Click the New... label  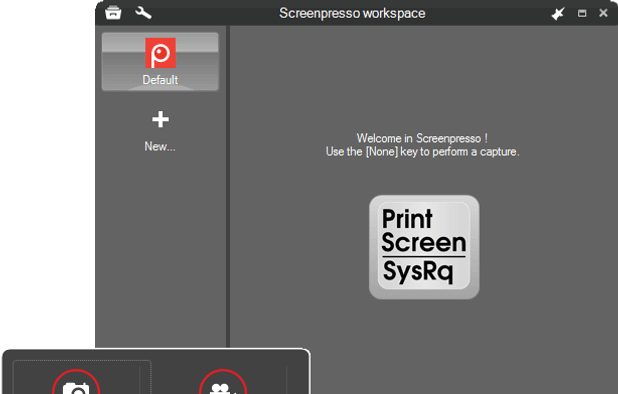coord(160,147)
